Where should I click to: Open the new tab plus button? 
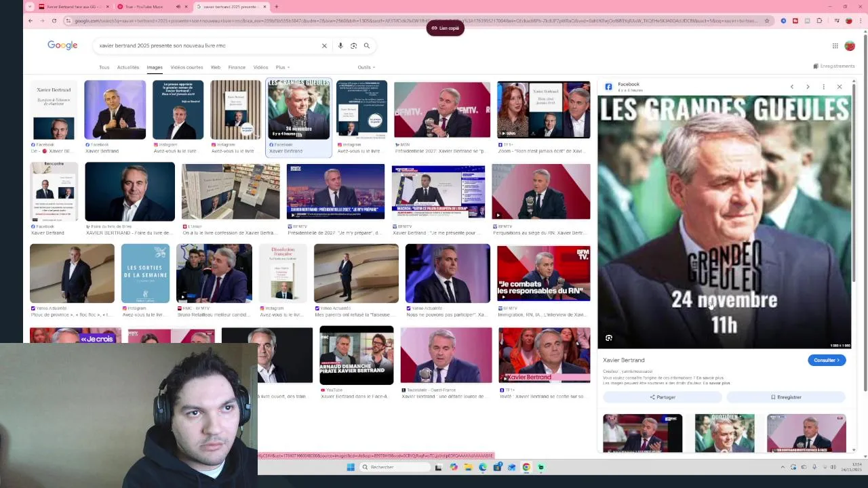tap(276, 7)
